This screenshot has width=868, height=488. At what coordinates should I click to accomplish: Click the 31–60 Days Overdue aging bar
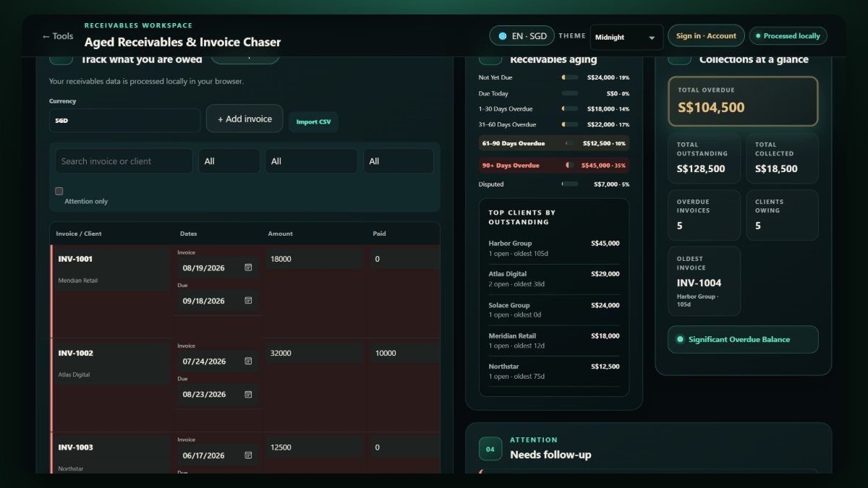[x=570, y=125]
